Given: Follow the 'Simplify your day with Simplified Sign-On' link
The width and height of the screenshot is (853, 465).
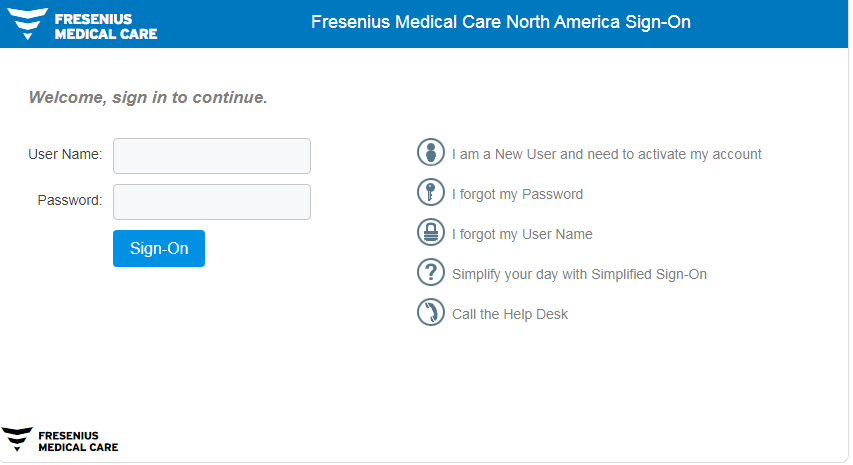Looking at the screenshot, I should click(x=579, y=274).
